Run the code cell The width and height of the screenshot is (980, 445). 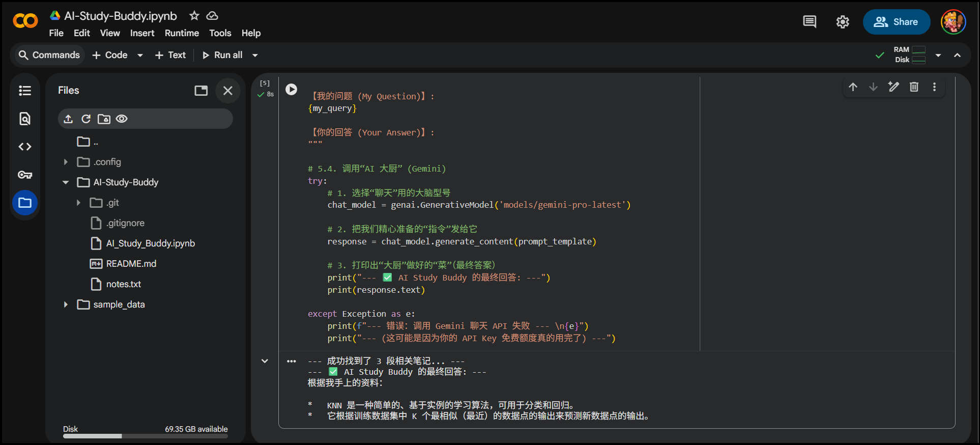(x=291, y=89)
